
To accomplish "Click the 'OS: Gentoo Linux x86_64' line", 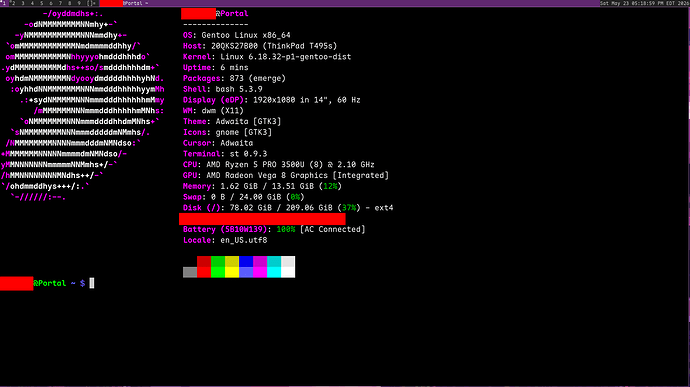I will click(x=237, y=35).
